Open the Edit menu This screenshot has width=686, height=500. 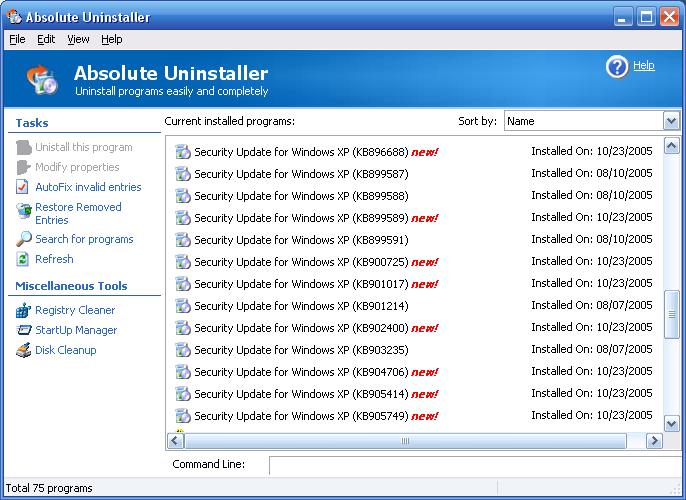46,39
